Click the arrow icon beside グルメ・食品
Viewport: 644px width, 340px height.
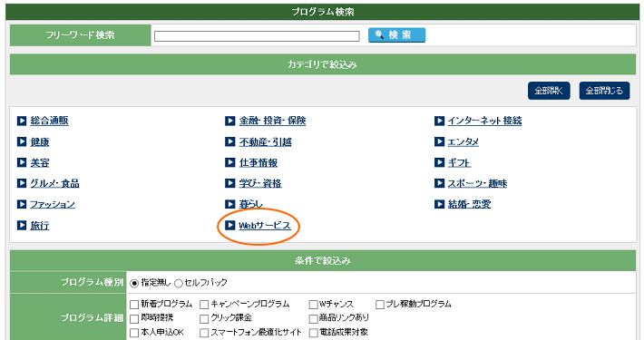tap(22, 183)
